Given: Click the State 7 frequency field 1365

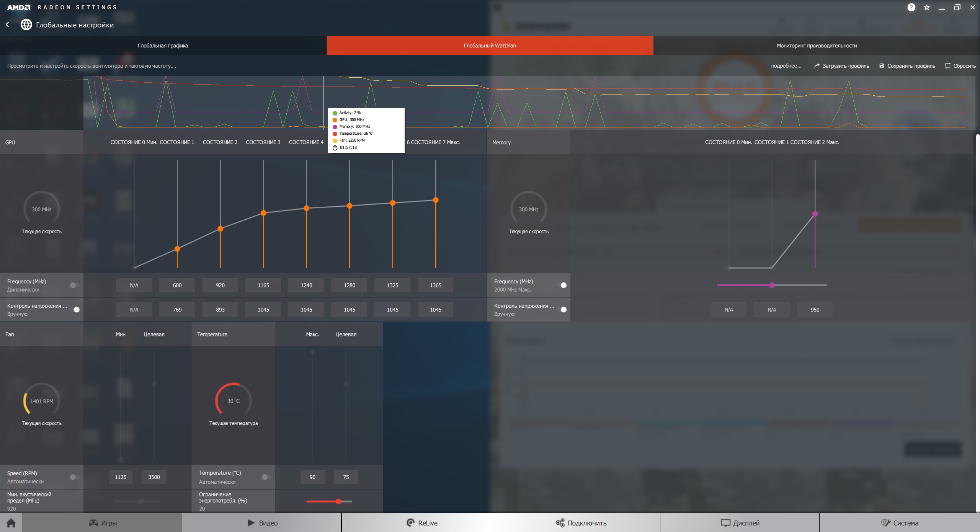Looking at the screenshot, I should pyautogui.click(x=435, y=285).
